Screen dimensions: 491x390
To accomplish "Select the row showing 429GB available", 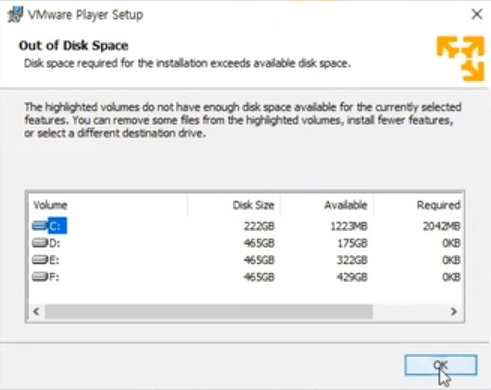I will (246, 277).
